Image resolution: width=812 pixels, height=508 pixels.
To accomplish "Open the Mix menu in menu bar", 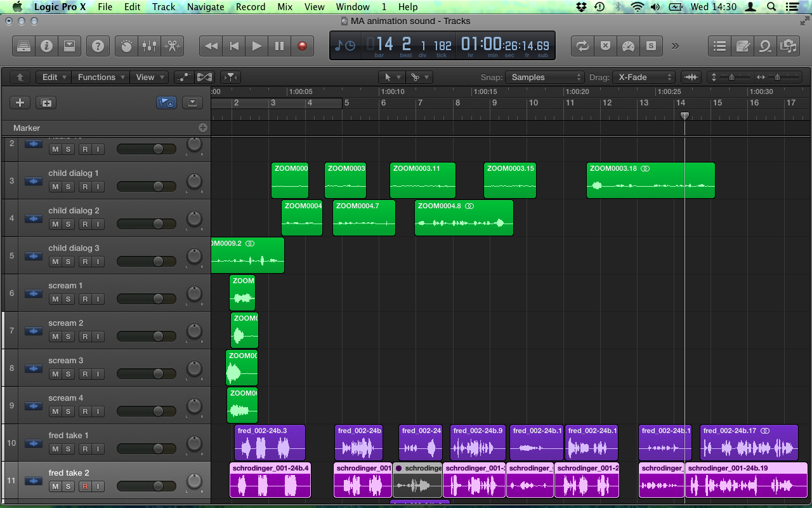I will [285, 7].
